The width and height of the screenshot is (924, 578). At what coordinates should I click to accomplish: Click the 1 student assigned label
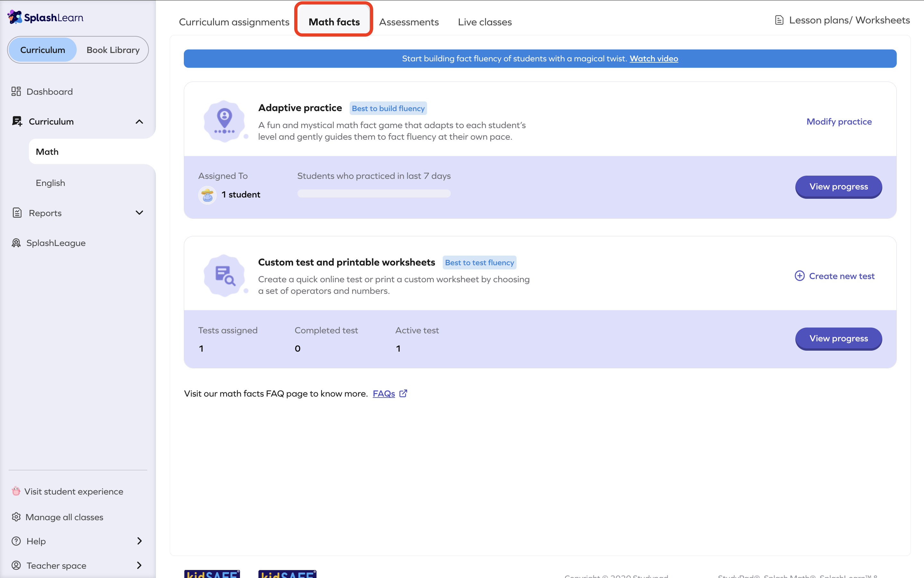[241, 195]
